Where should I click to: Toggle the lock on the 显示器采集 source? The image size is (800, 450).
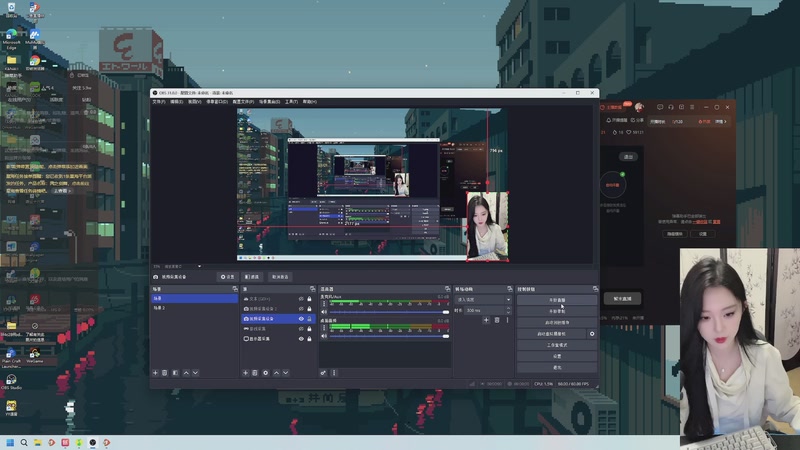coord(309,339)
